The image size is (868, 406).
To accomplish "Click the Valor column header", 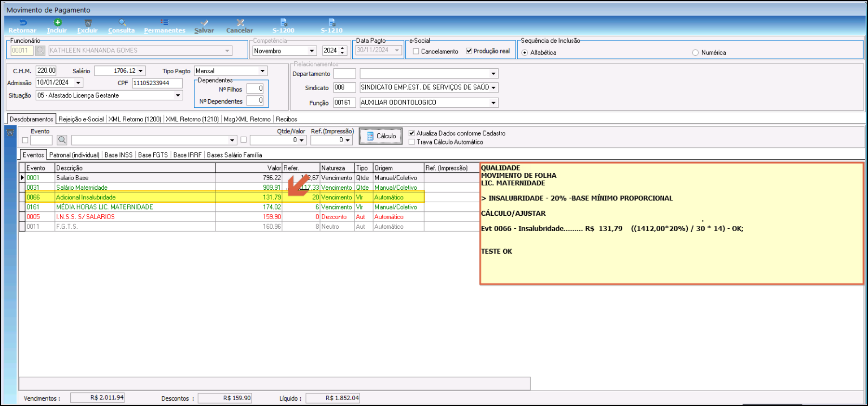I will click(249, 168).
